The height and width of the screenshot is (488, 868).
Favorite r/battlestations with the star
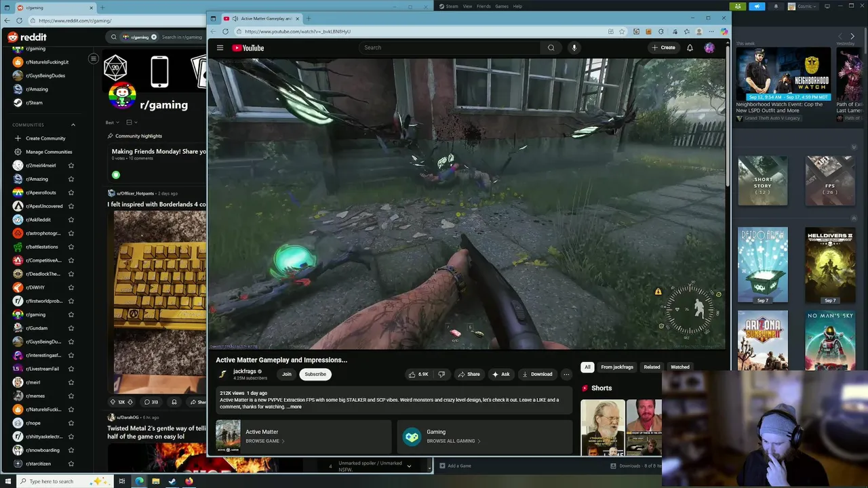tap(71, 247)
